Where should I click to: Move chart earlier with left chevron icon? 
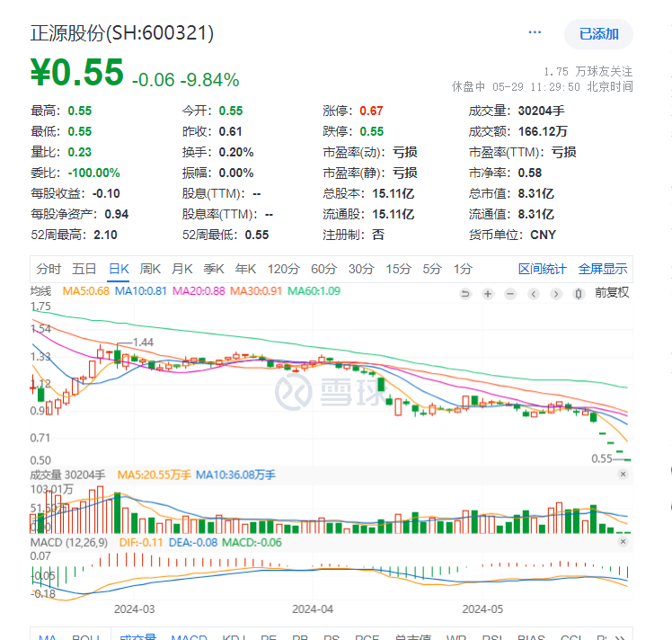[533, 294]
